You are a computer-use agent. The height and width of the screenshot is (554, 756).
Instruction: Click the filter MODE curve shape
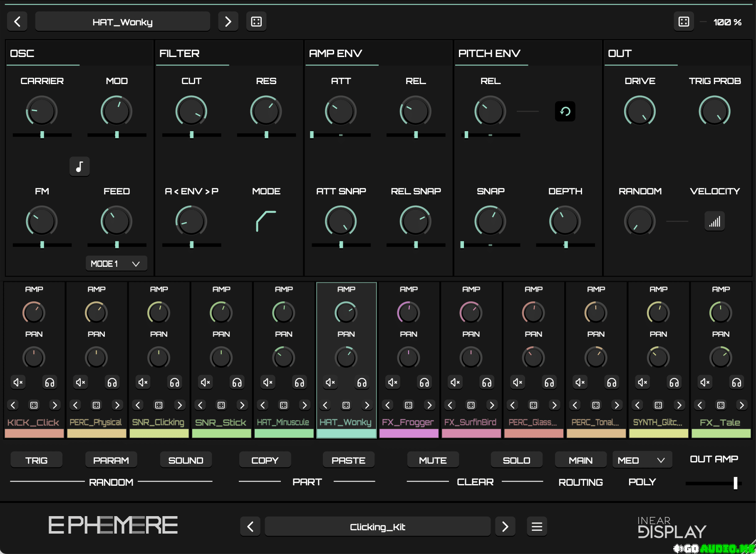coord(266,221)
